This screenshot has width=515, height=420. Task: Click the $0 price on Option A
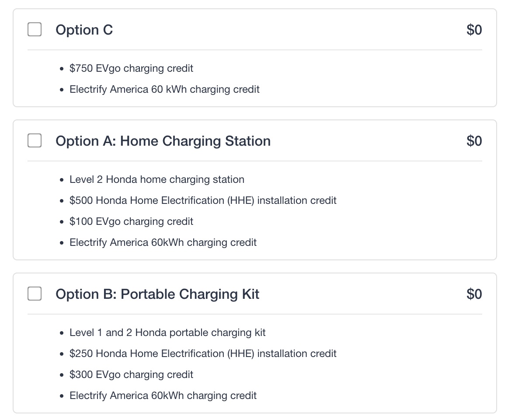[474, 141]
